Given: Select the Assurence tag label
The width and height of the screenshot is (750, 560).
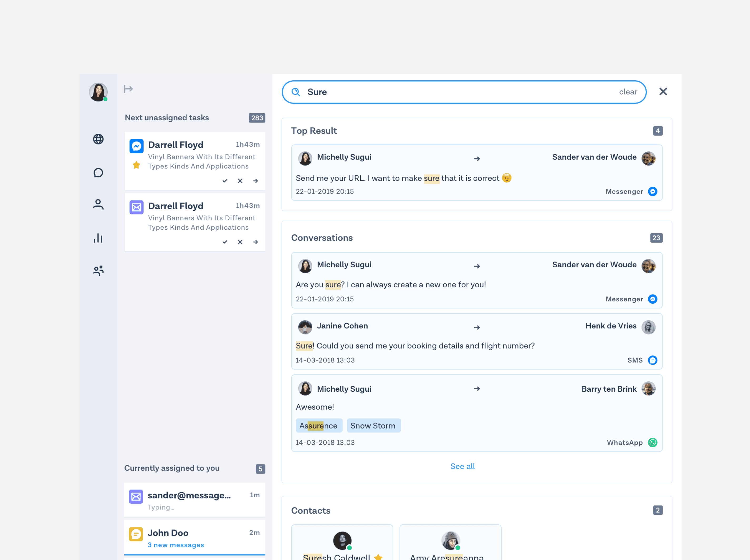Looking at the screenshot, I should pos(319,426).
